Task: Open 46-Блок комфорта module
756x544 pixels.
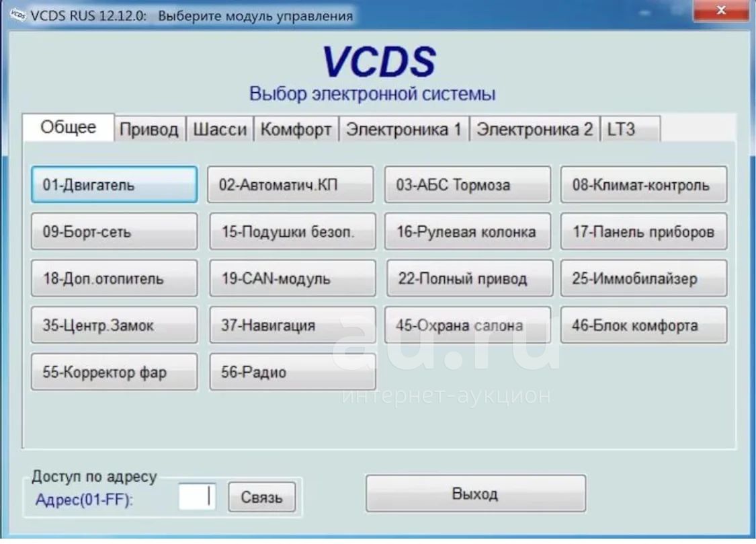Action: [x=644, y=325]
